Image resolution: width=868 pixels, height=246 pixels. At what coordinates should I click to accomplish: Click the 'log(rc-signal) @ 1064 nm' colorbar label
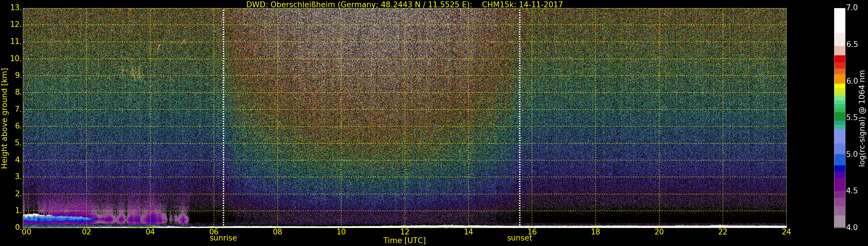[862, 118]
